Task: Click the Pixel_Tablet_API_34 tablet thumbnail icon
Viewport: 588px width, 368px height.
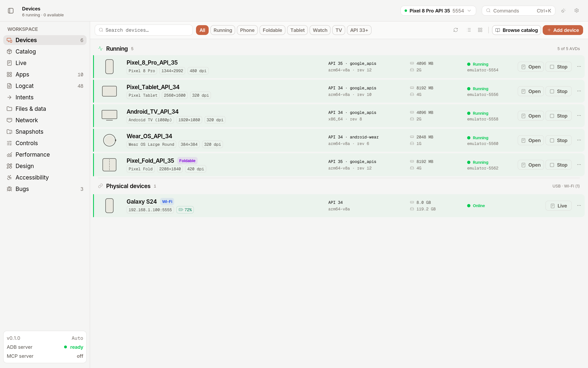Action: point(109,91)
